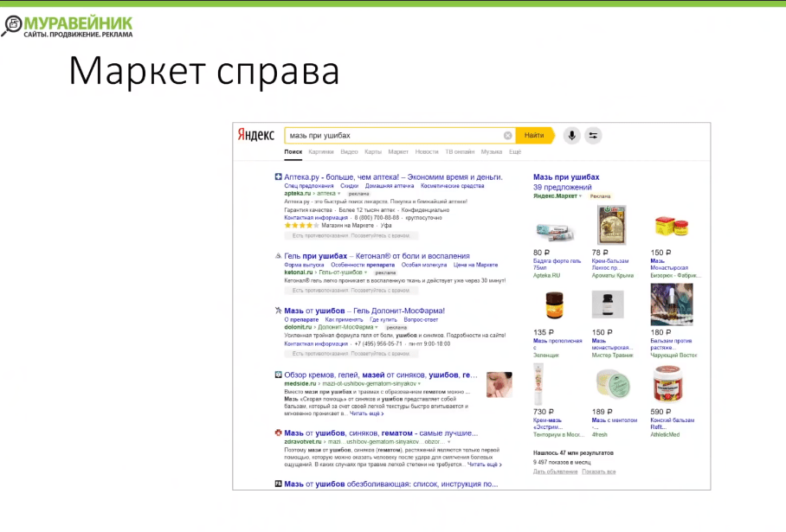The height and width of the screenshot is (532, 786).
Task: Expand 'Читать ещё' in the zdravotvet.ru snippet
Action: point(484,465)
